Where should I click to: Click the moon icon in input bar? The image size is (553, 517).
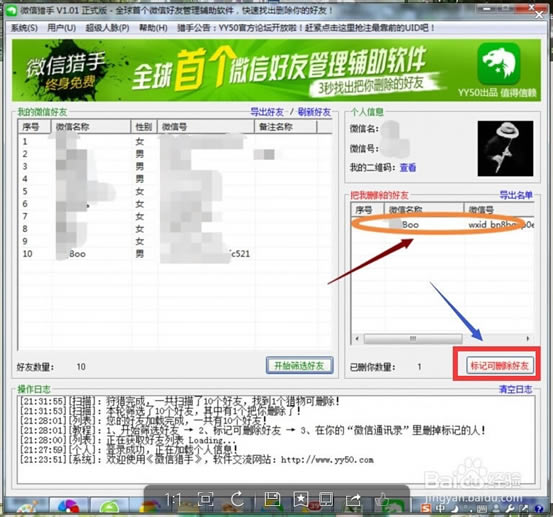click(455, 508)
